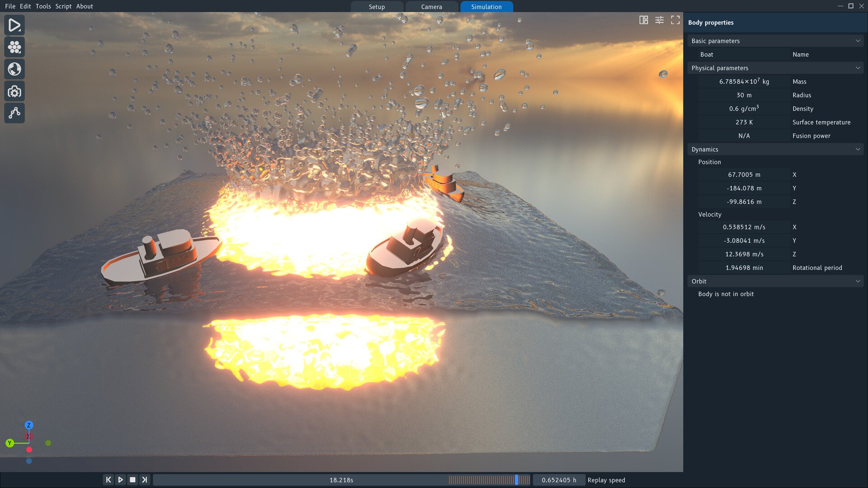Image resolution: width=868 pixels, height=488 pixels.
Task: Open the particles tool in the sidebar
Action: [14, 47]
